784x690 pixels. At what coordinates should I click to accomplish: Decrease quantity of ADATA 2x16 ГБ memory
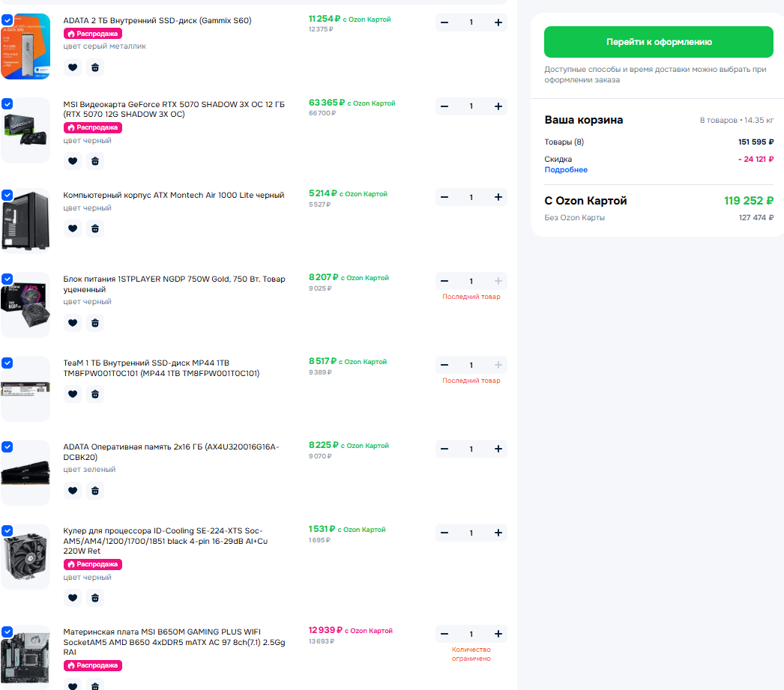click(x=444, y=450)
